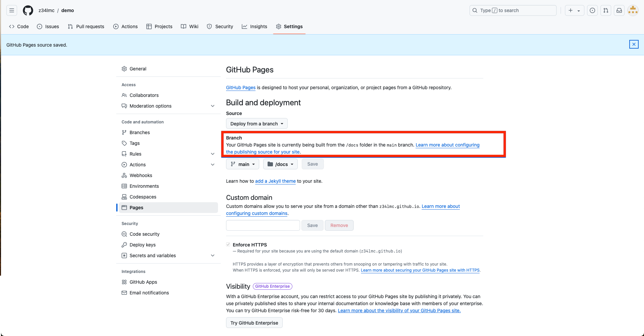
Task: Expand Secrets and variables section
Action: (212, 256)
